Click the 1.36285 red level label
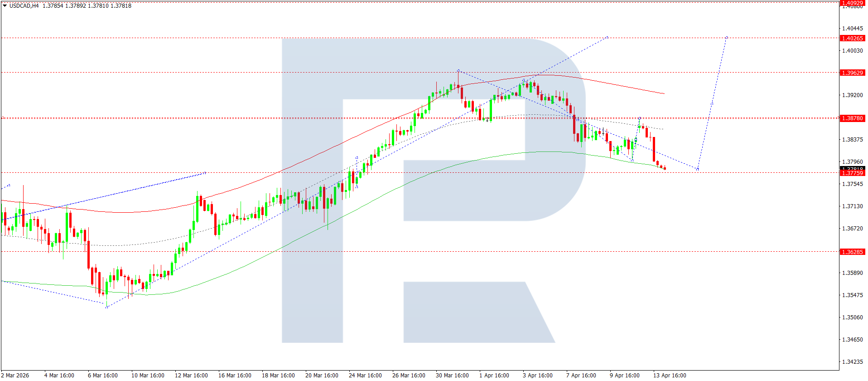 click(x=852, y=252)
